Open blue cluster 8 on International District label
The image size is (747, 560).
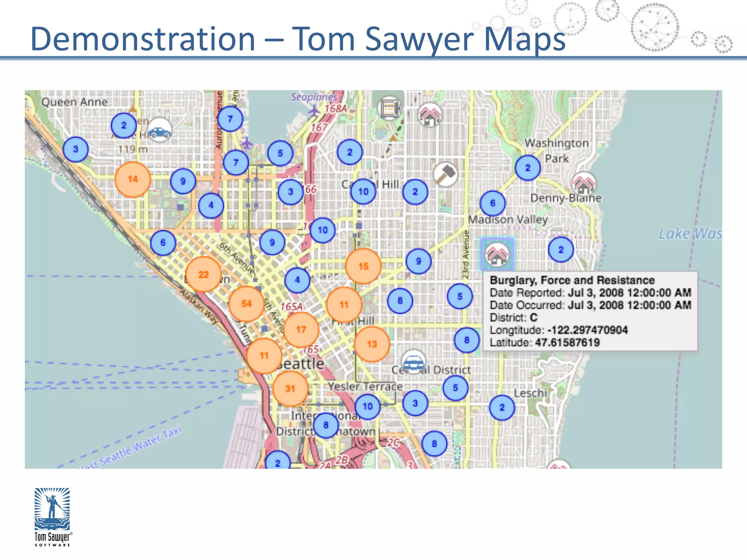coord(326,425)
